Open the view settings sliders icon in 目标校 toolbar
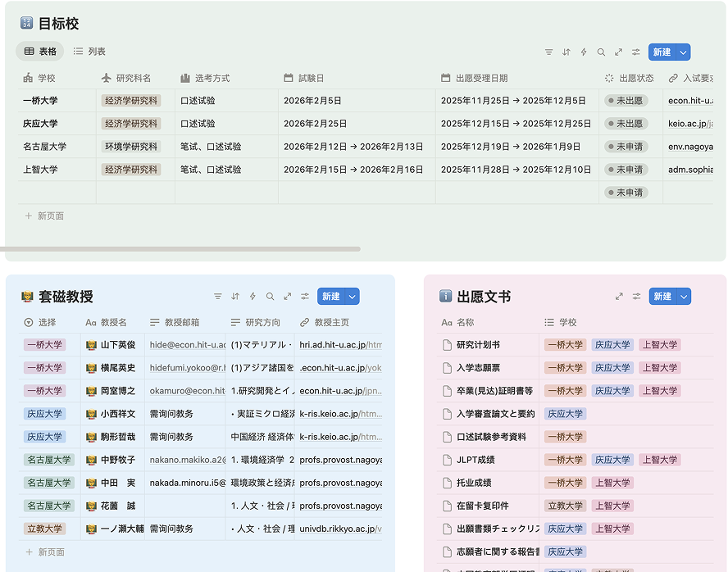Screen dimensions: 728x572 pos(635,52)
